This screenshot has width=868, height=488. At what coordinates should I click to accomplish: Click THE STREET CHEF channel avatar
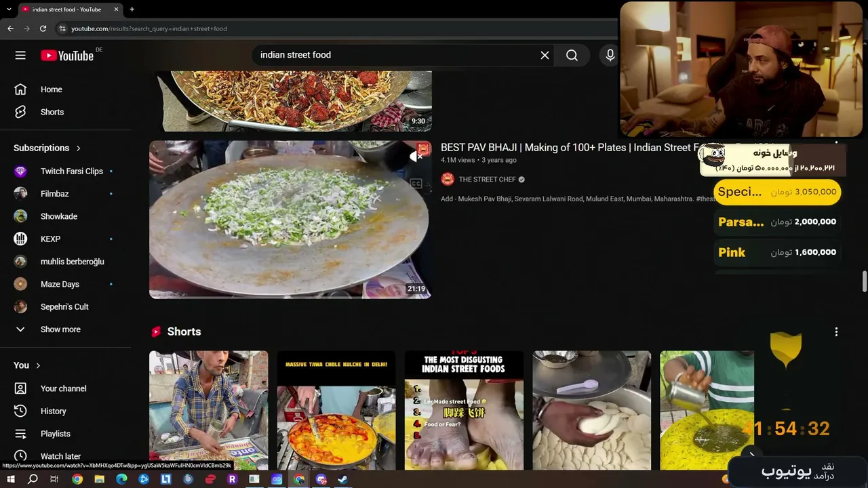tap(448, 180)
